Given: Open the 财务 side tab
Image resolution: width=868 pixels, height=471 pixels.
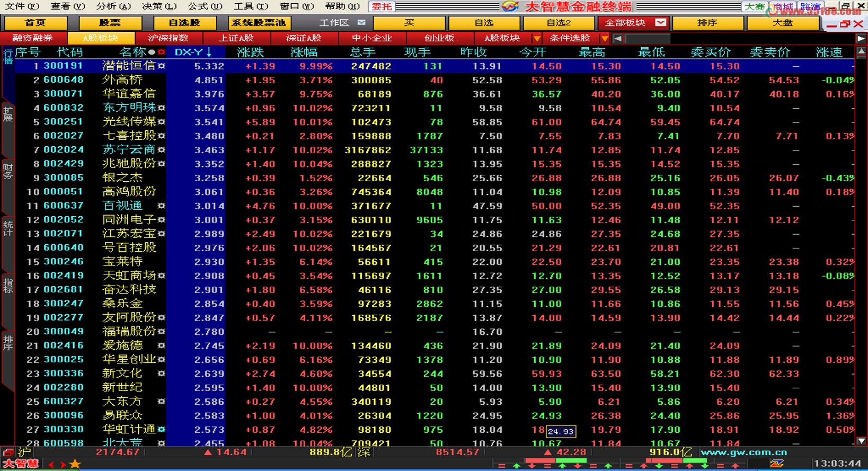Looking at the screenshot, I should pyautogui.click(x=8, y=171).
